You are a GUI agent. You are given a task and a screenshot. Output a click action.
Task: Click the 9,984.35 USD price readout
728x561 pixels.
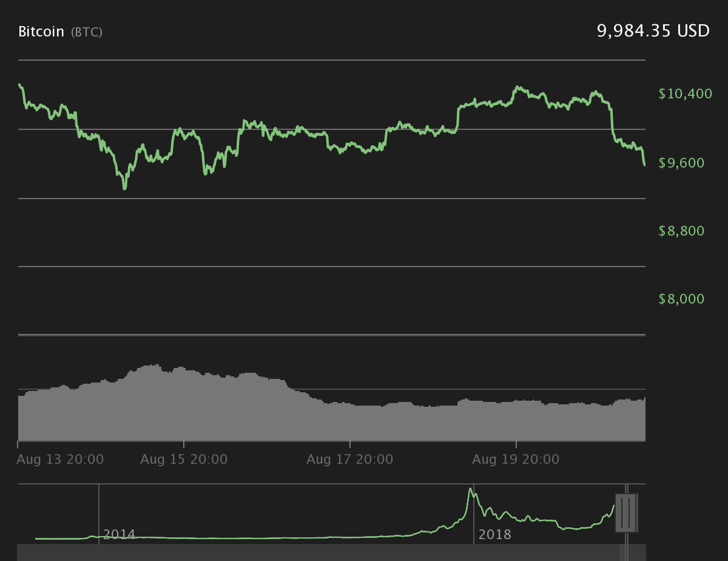[653, 31]
